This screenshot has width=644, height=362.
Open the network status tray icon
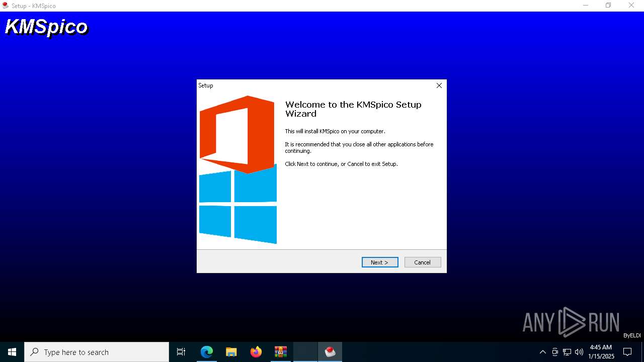(567, 352)
